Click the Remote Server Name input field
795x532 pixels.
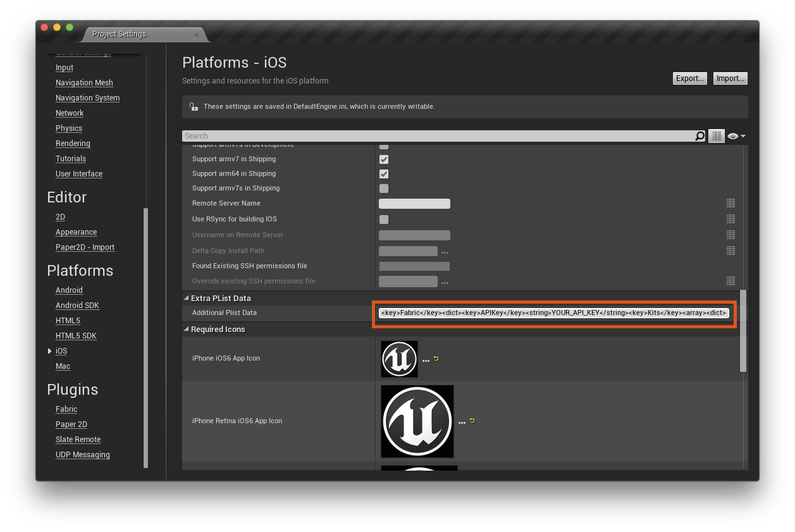coord(414,204)
